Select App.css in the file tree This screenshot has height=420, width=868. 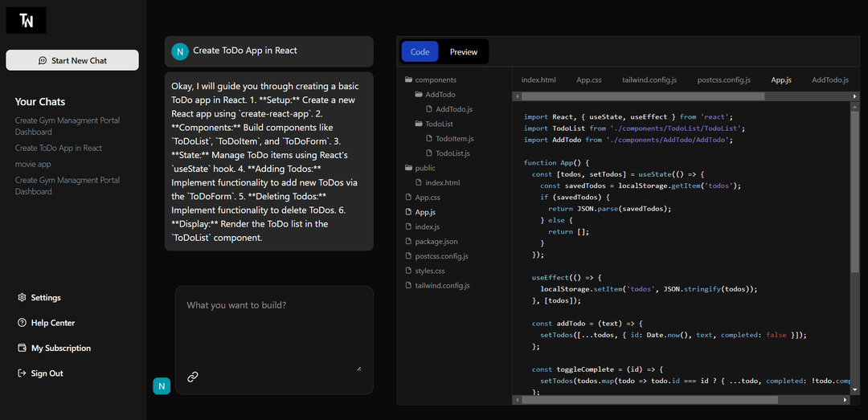click(x=423, y=197)
